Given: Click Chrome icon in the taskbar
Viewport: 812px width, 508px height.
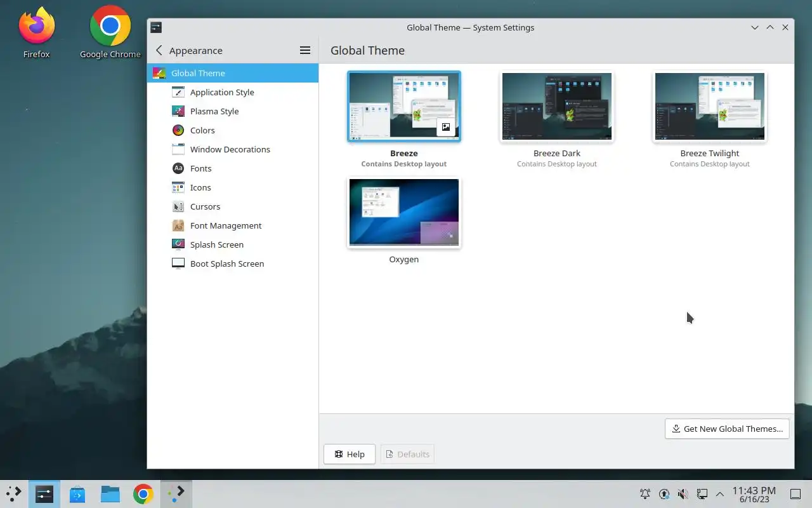Looking at the screenshot, I should (143, 494).
